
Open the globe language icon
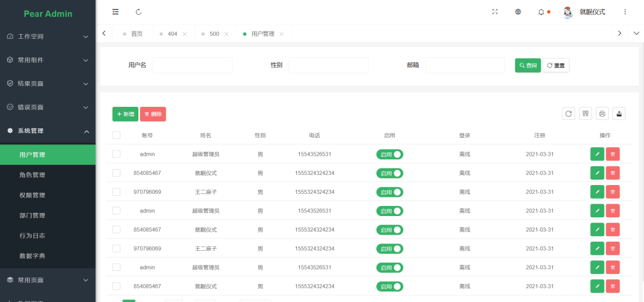(x=518, y=12)
